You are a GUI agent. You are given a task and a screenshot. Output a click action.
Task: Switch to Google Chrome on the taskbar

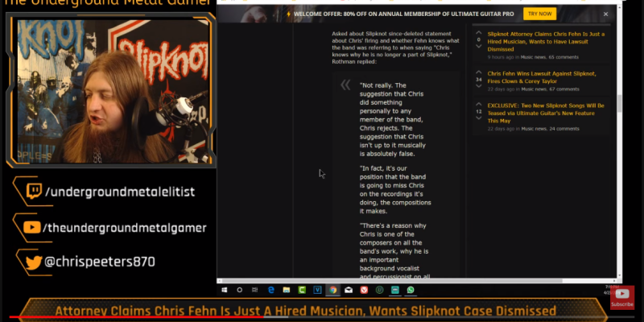coord(332,290)
